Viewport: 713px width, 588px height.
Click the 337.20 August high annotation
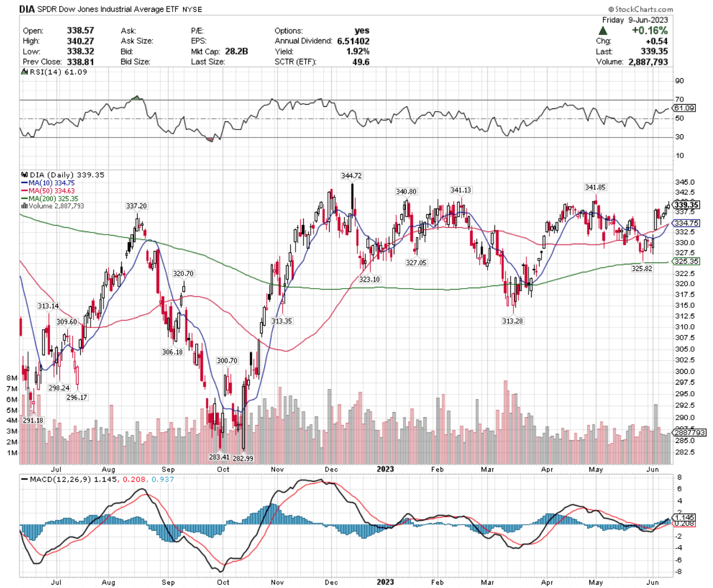click(136, 206)
